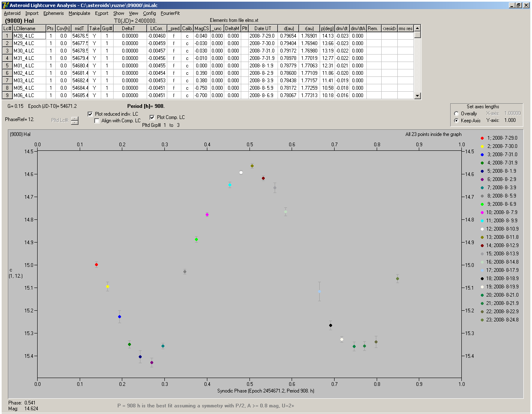
Task: Click the p(deg) column header
Action: 328,29
